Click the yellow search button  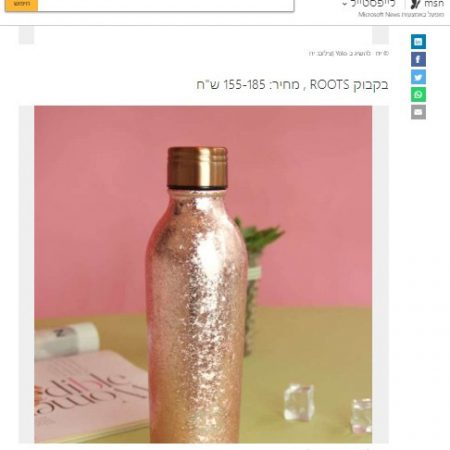coord(21,5)
